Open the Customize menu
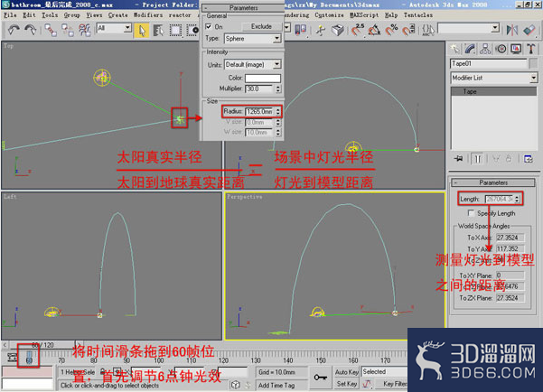The height and width of the screenshot is (392, 543). tap(329, 15)
